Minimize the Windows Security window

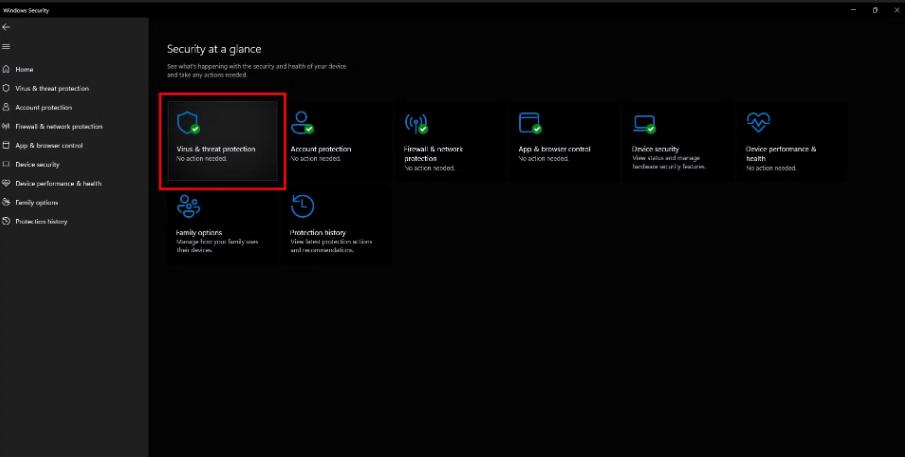pyautogui.click(x=853, y=10)
